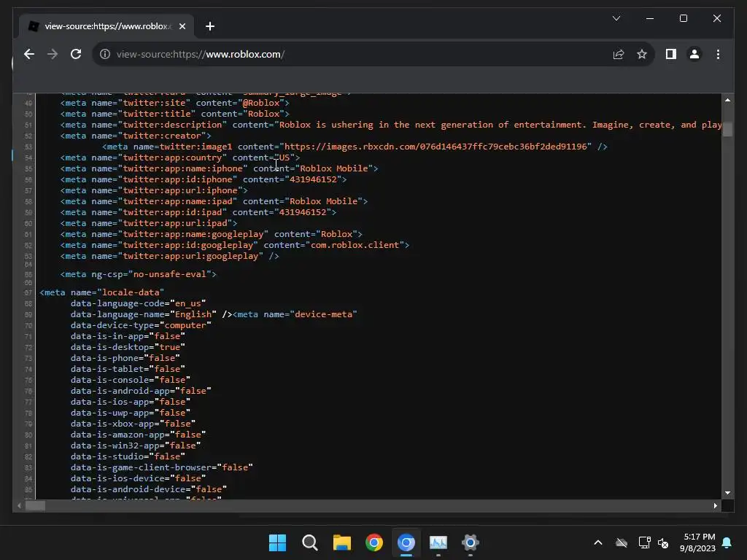Click the muted volume tray icon
747x560 pixels.
(662, 542)
